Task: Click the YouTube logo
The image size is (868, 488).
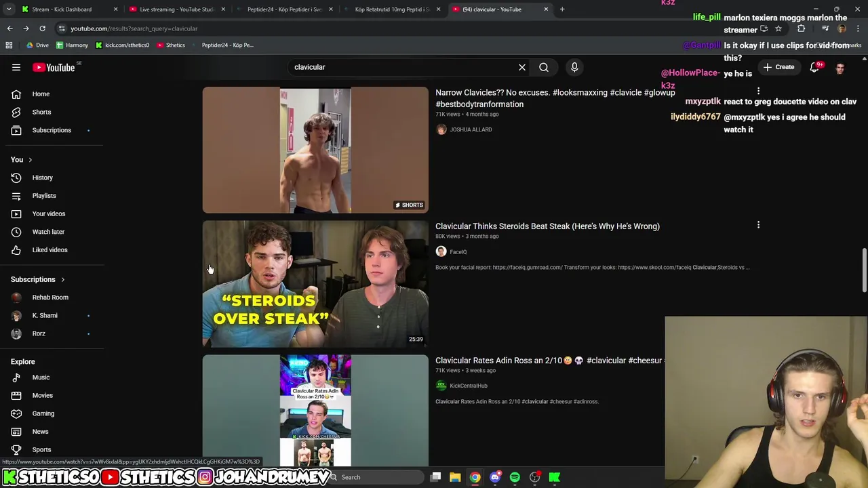Action: click(x=54, y=67)
